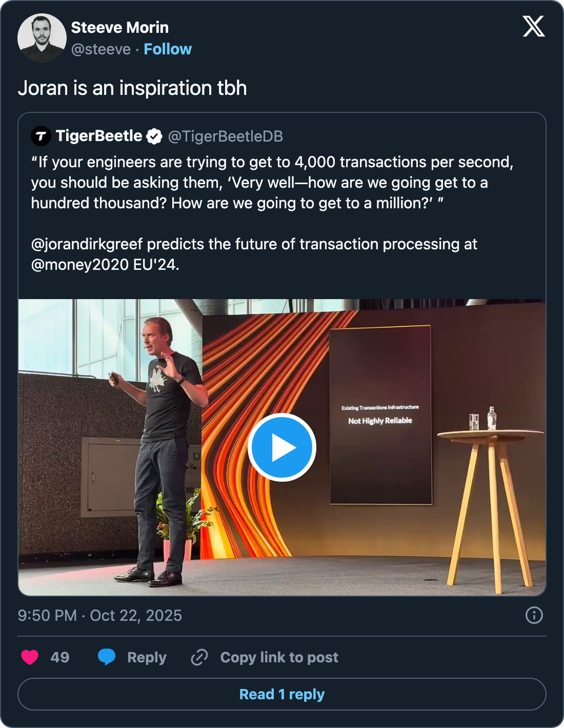The height and width of the screenshot is (728, 564).
Task: Click the 49 likes count
Action: 60,657
